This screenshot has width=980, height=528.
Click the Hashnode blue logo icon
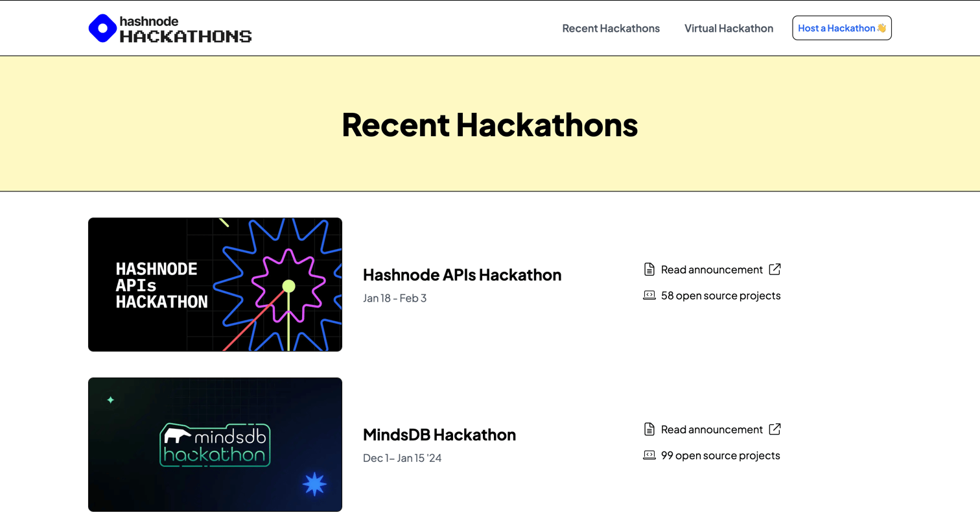102,29
